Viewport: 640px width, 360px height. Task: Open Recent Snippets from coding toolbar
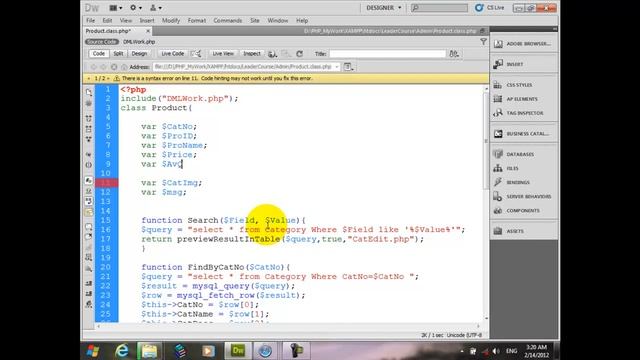coord(89,258)
